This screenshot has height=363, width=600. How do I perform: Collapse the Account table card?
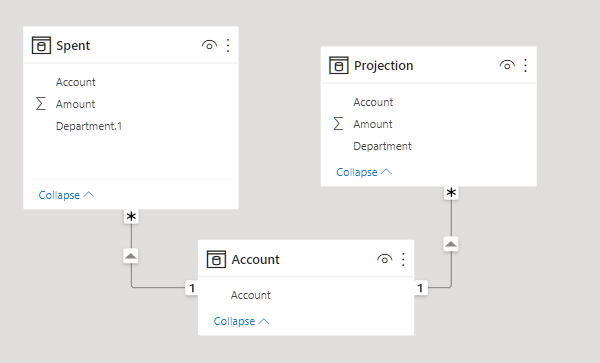241,321
